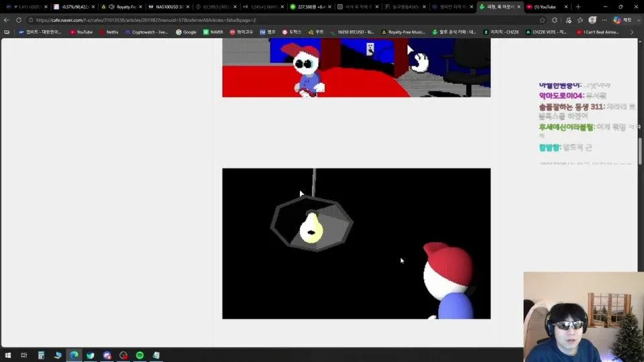Click the Microsoft Edge taskbar icon
644x362 pixels.
click(x=74, y=355)
